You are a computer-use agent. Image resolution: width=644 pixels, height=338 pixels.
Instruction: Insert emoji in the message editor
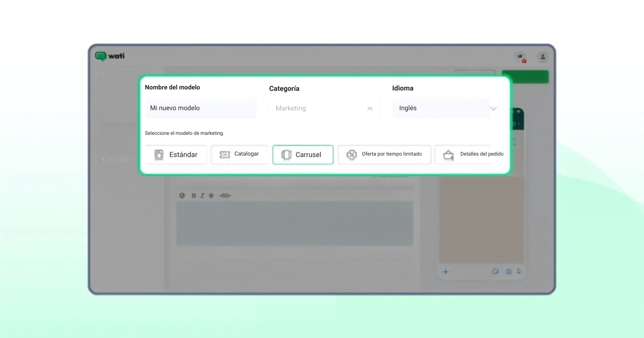[x=182, y=196]
